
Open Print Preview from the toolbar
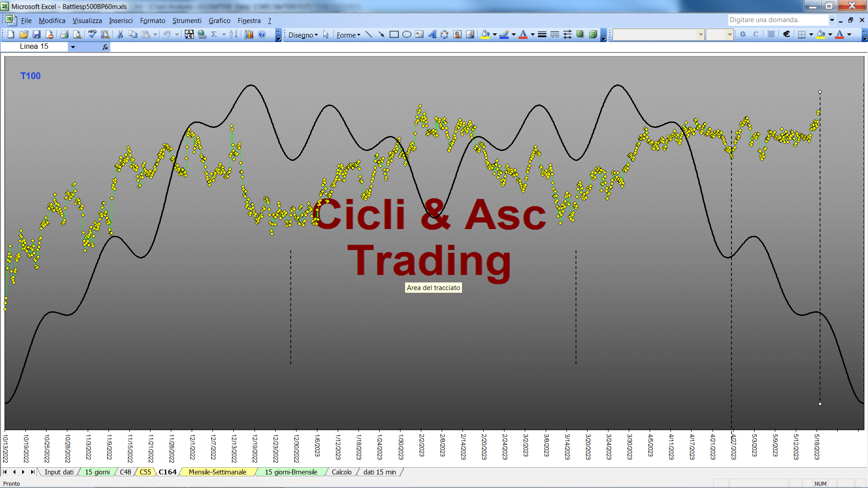77,35
